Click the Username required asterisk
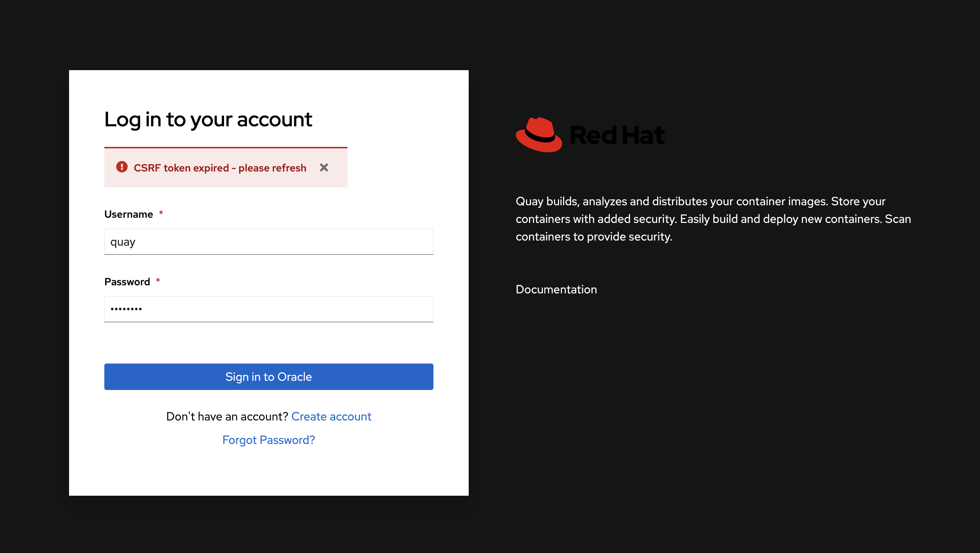980x553 pixels. click(x=161, y=213)
